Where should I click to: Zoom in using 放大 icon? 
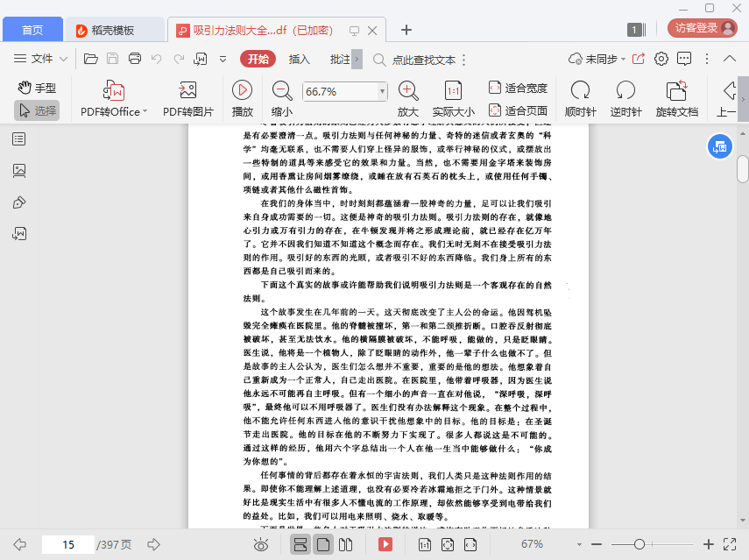click(x=408, y=99)
